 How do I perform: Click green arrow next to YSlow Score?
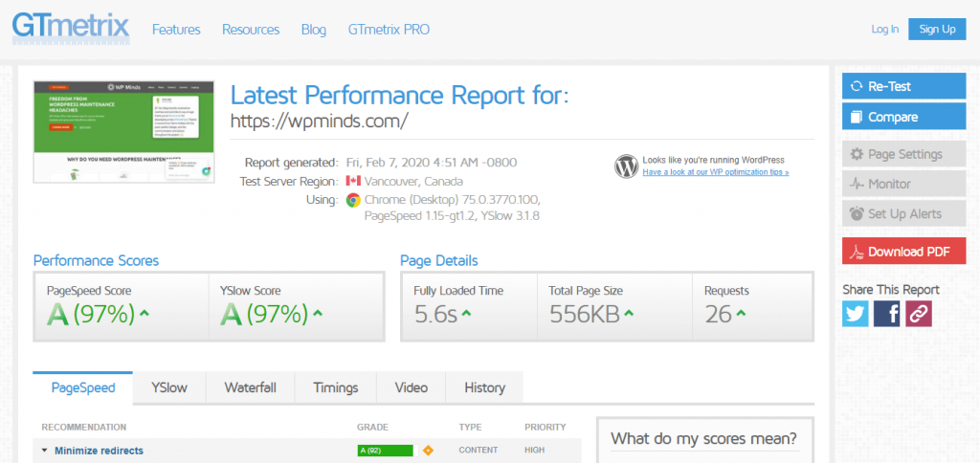click(318, 314)
